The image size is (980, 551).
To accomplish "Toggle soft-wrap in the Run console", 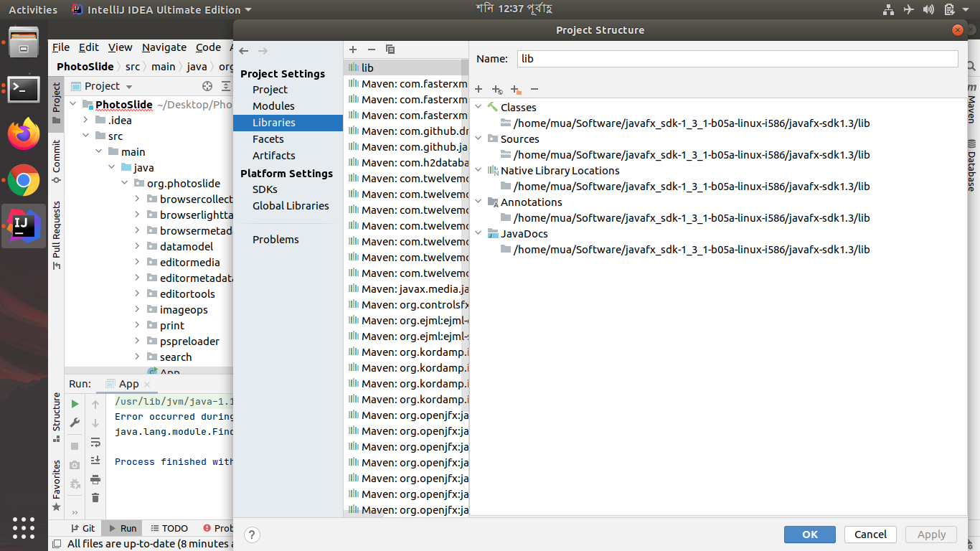I will 95,442.
